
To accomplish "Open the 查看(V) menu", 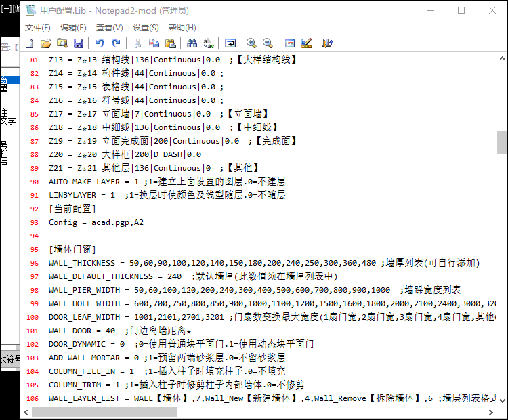I will pyautogui.click(x=110, y=28).
